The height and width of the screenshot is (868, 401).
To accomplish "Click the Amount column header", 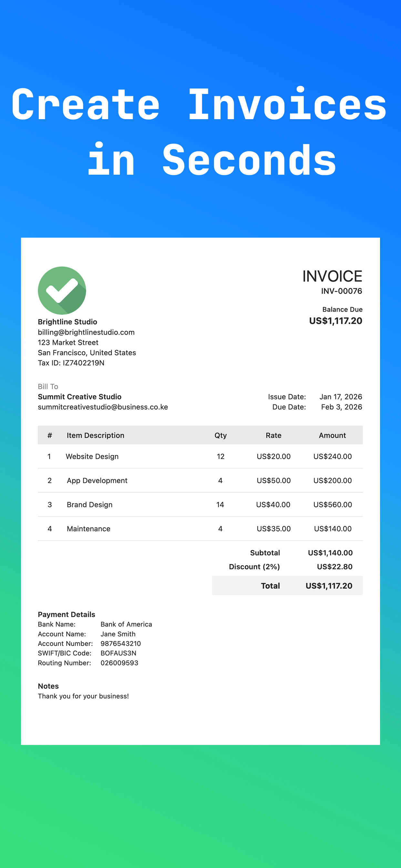I will 332,435.
